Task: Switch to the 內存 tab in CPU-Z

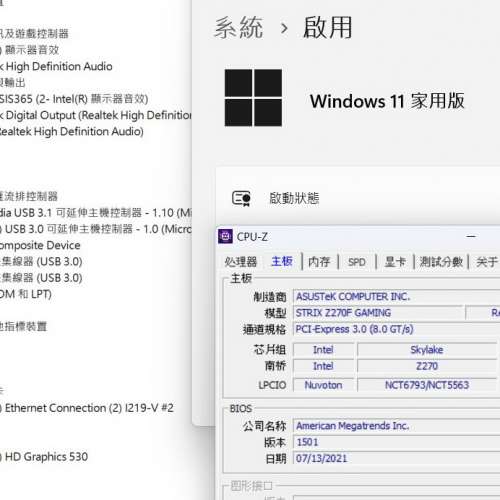Action: coord(319,262)
